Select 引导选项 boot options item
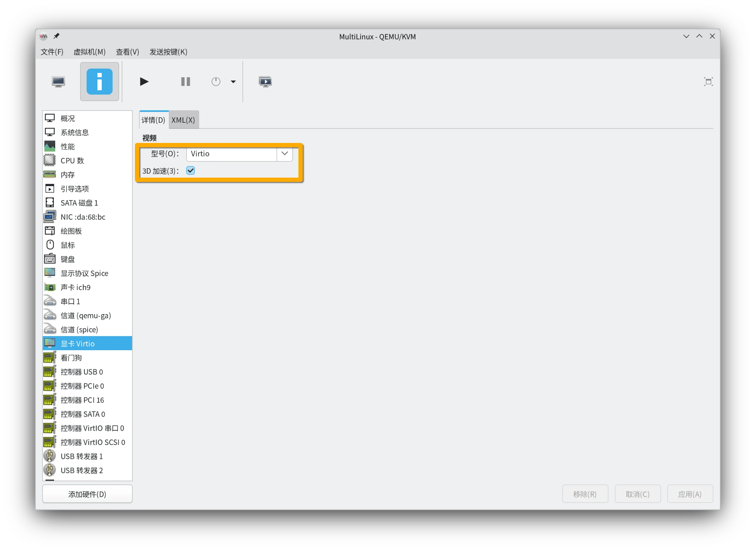Image resolution: width=756 pixels, height=552 pixels. click(x=87, y=189)
